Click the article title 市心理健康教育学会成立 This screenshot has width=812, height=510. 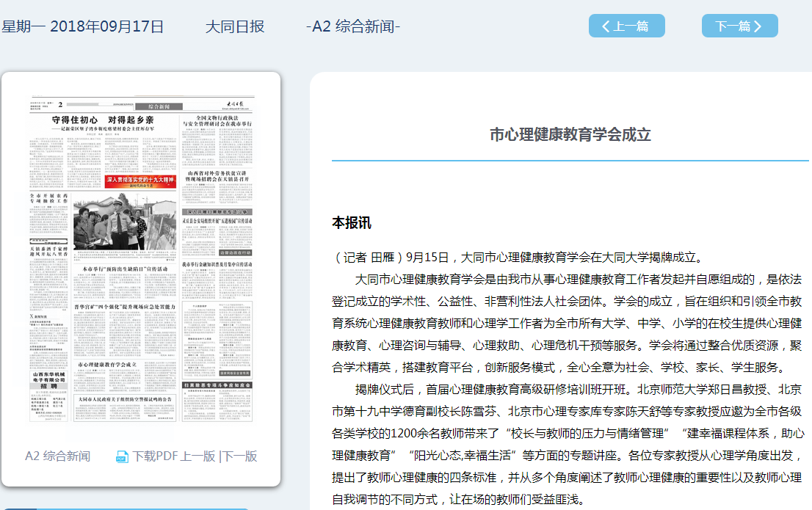[x=570, y=134]
